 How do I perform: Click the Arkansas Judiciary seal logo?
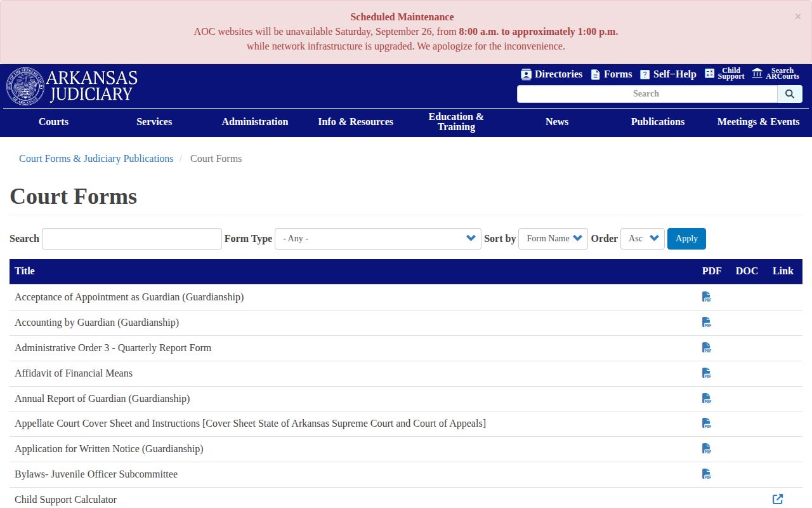[25, 86]
